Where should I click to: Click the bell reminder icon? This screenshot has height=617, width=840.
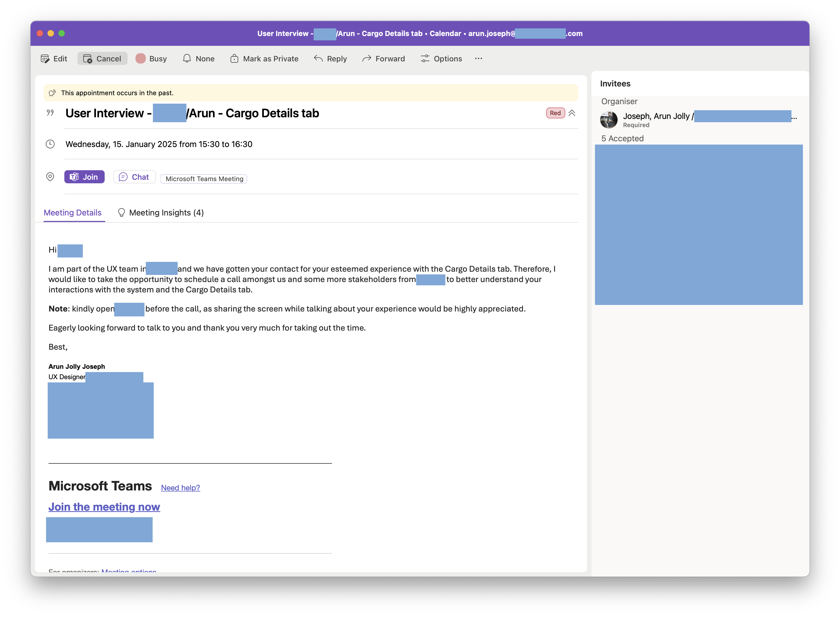click(187, 59)
